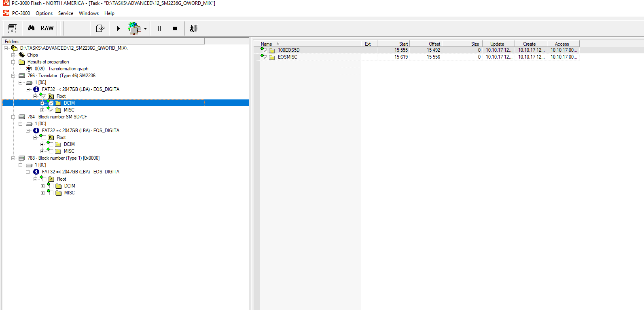Open the task info scroll icon
644x310 pixels.
[12, 28]
